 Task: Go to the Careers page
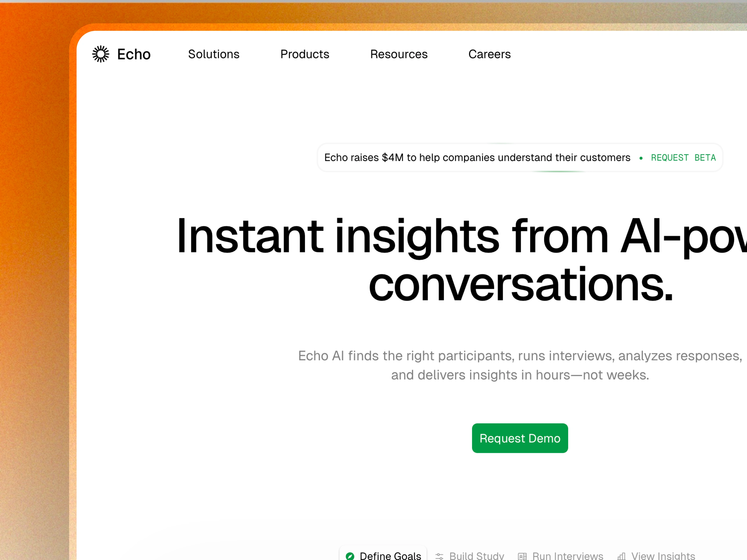click(489, 54)
